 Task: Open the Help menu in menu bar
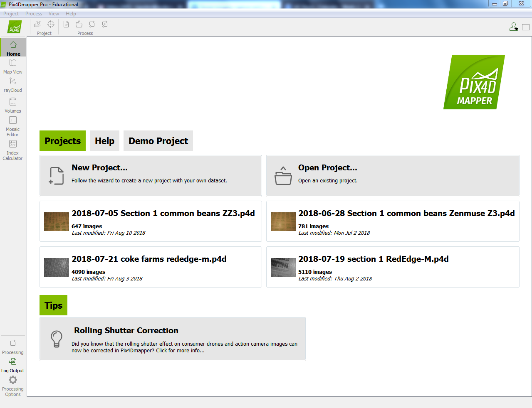click(x=71, y=14)
